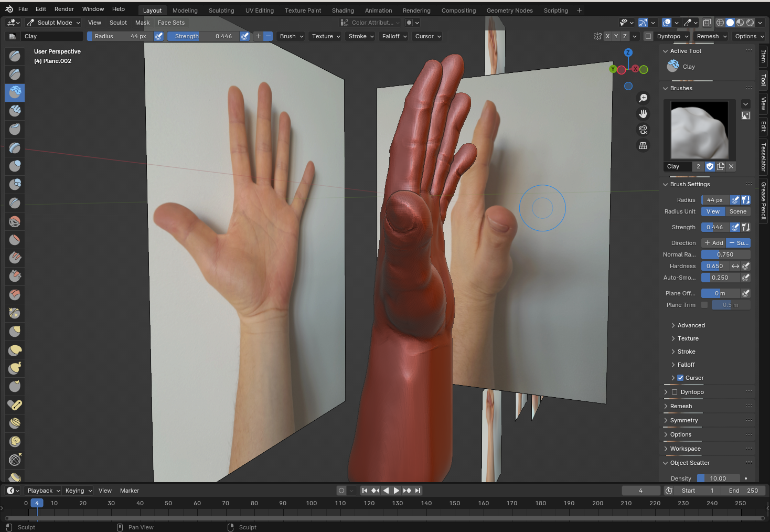
Task: Select the Pose brush tool
Action: (x=15, y=405)
